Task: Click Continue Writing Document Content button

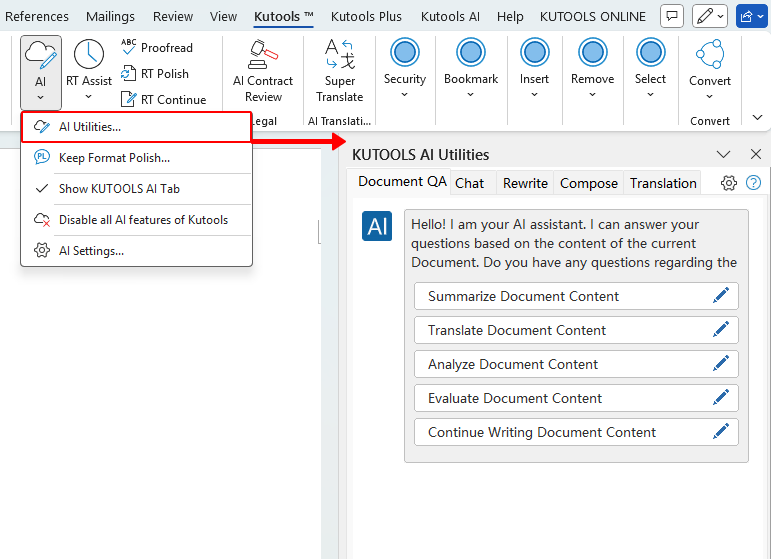Action: point(576,432)
